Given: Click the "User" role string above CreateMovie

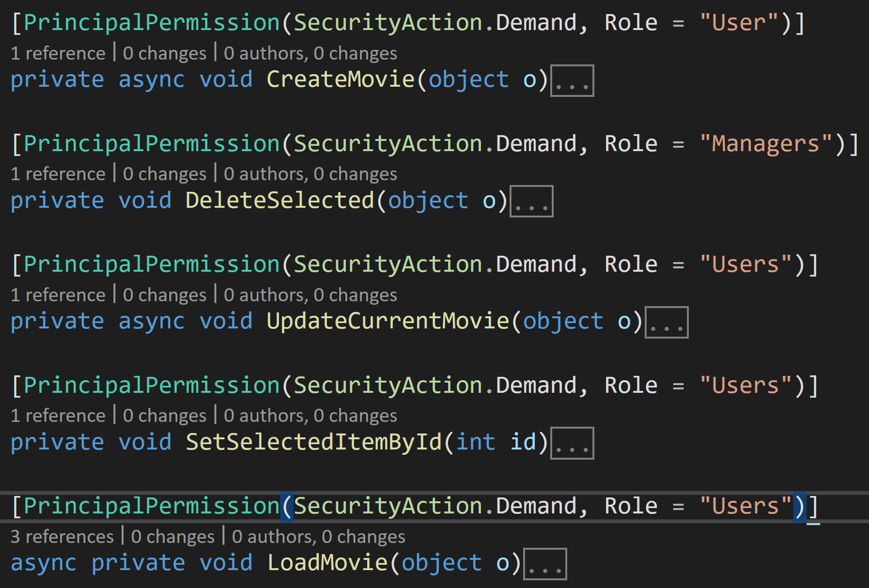Looking at the screenshot, I should [x=739, y=23].
